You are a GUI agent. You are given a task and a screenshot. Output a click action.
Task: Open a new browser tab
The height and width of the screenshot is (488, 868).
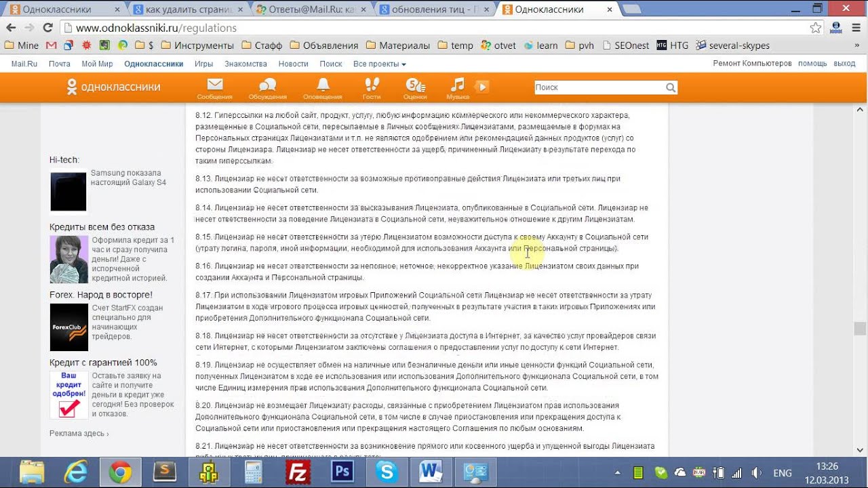pyautogui.click(x=632, y=9)
